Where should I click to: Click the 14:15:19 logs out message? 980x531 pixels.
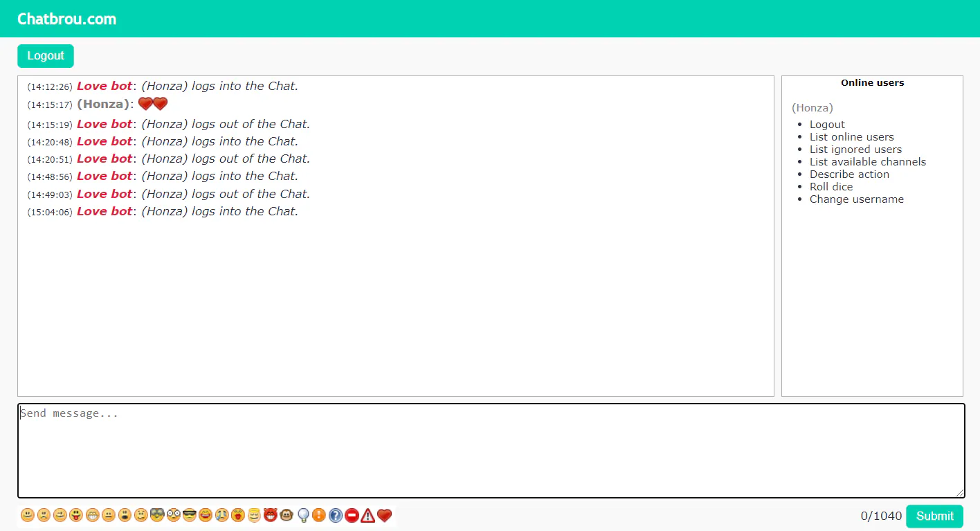tap(226, 125)
